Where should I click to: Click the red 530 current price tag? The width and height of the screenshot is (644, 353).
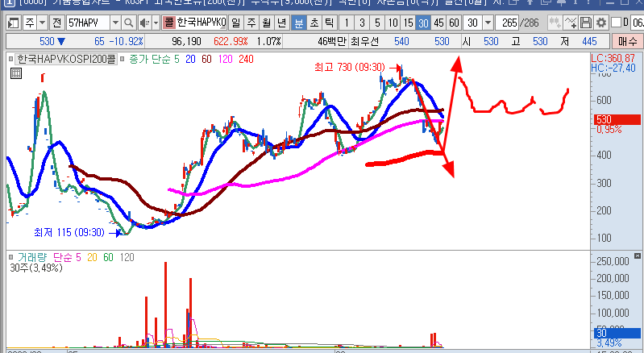(617, 119)
